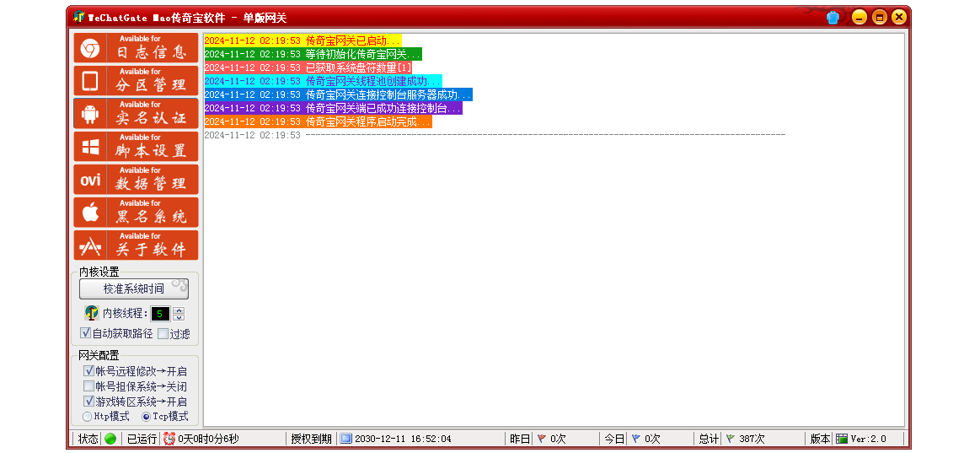Increase 内核线程 count with up arrow
980x453 pixels.
tap(178, 310)
